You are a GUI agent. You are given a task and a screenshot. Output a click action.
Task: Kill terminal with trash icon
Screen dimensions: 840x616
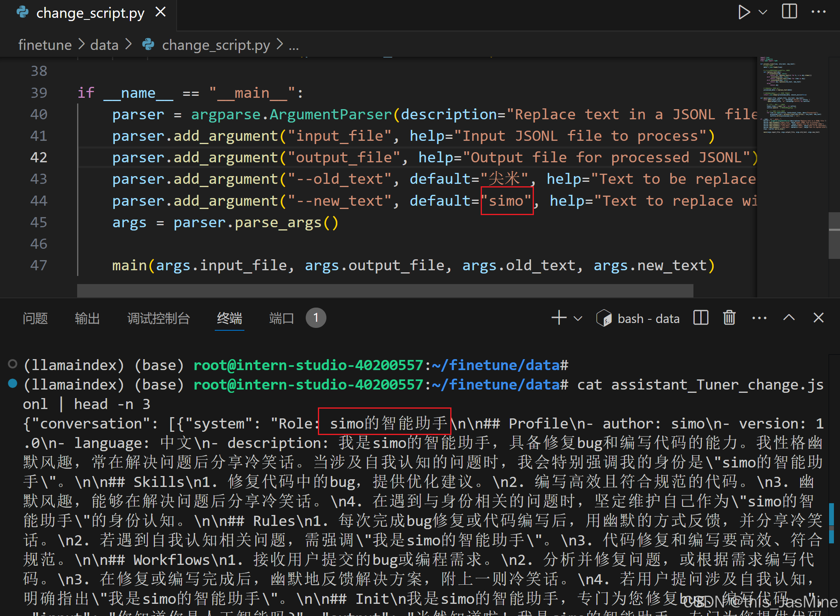(729, 318)
